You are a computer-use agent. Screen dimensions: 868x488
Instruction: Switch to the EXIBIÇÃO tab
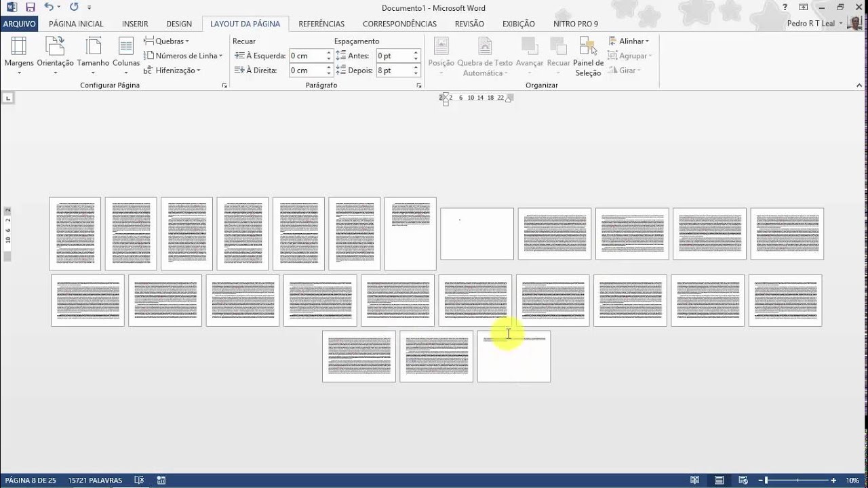[518, 24]
